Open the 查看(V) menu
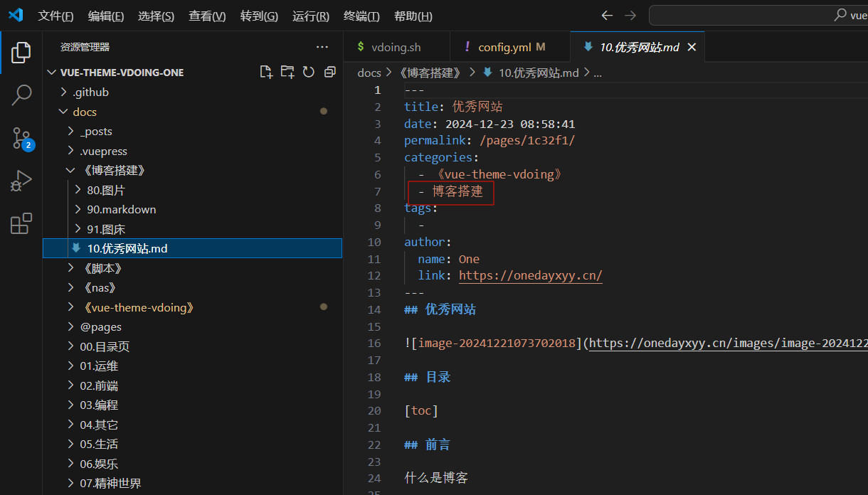 [x=207, y=16]
